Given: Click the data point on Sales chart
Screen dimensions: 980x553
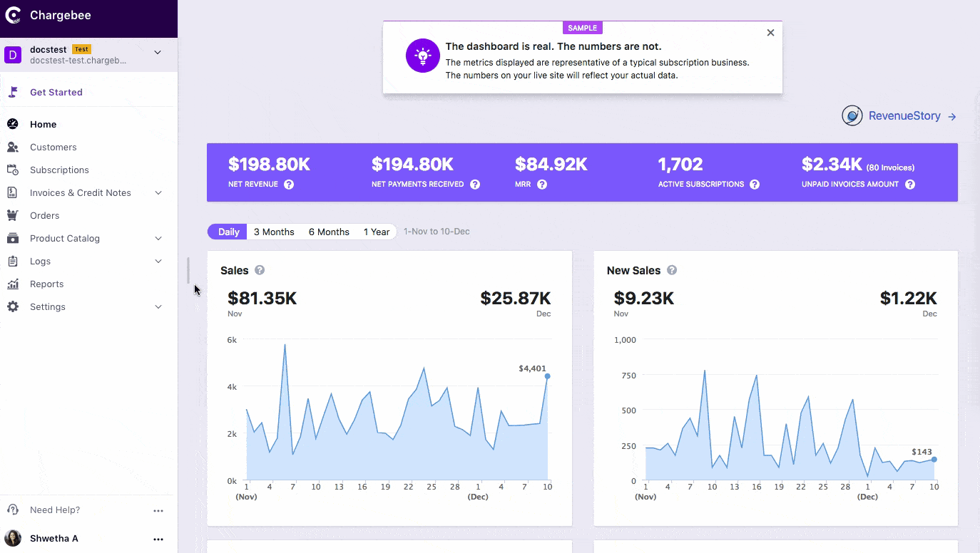Looking at the screenshot, I should tap(547, 376).
